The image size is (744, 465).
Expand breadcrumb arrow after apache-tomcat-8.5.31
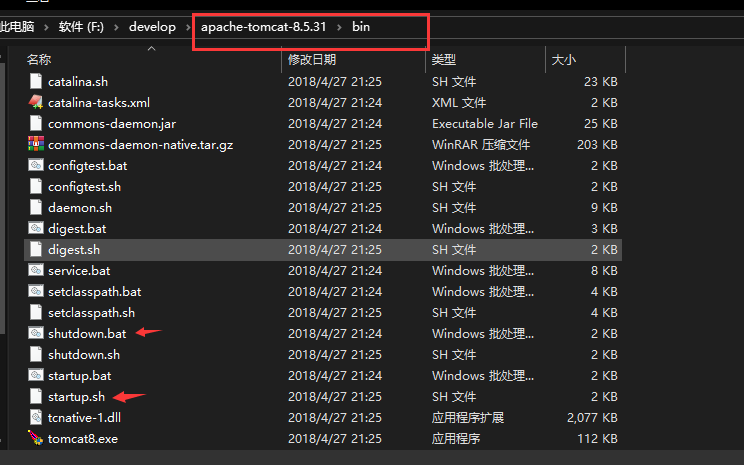coord(339,27)
